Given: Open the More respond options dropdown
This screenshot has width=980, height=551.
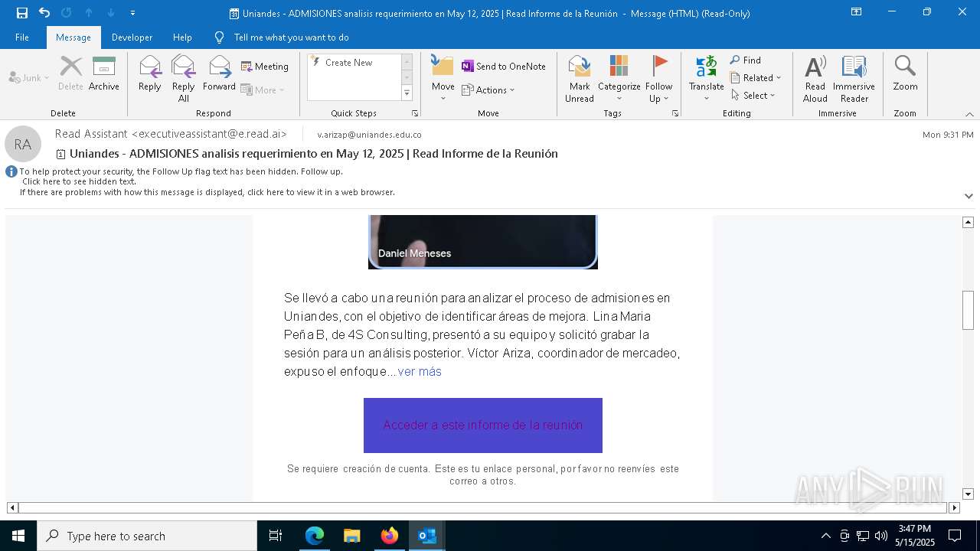Looking at the screenshot, I should (263, 90).
